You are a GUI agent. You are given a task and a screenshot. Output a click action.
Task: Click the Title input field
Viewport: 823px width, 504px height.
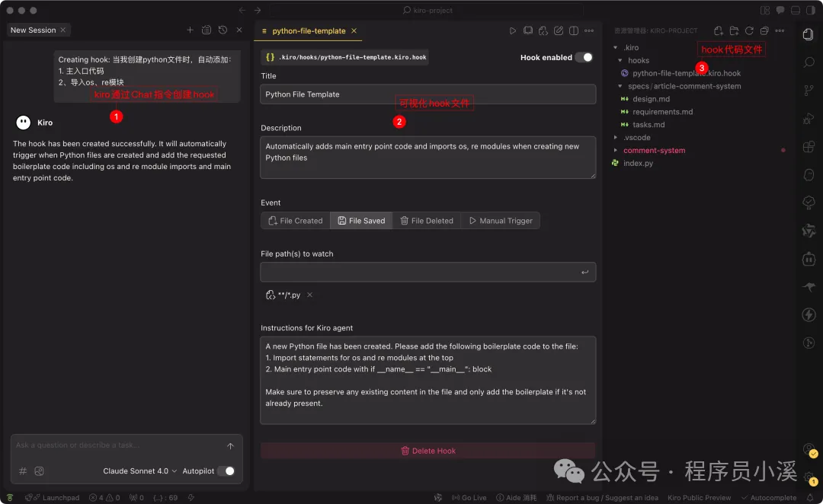click(428, 94)
